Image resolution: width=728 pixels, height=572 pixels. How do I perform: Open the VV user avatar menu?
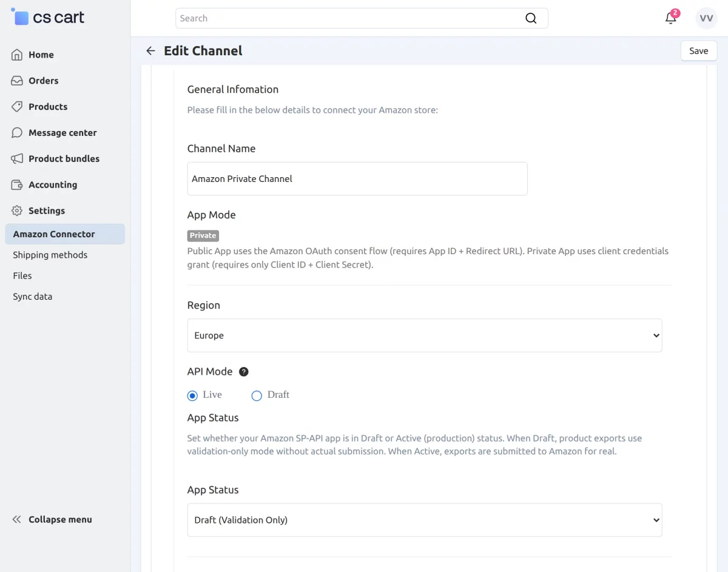click(x=706, y=18)
